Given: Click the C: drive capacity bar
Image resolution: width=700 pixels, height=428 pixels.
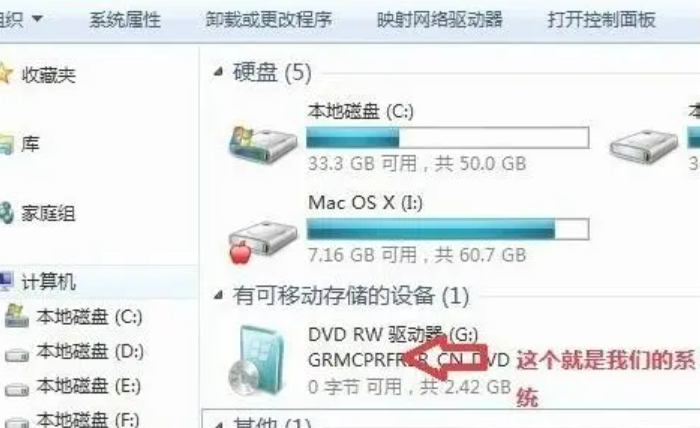Looking at the screenshot, I should coord(448,137).
